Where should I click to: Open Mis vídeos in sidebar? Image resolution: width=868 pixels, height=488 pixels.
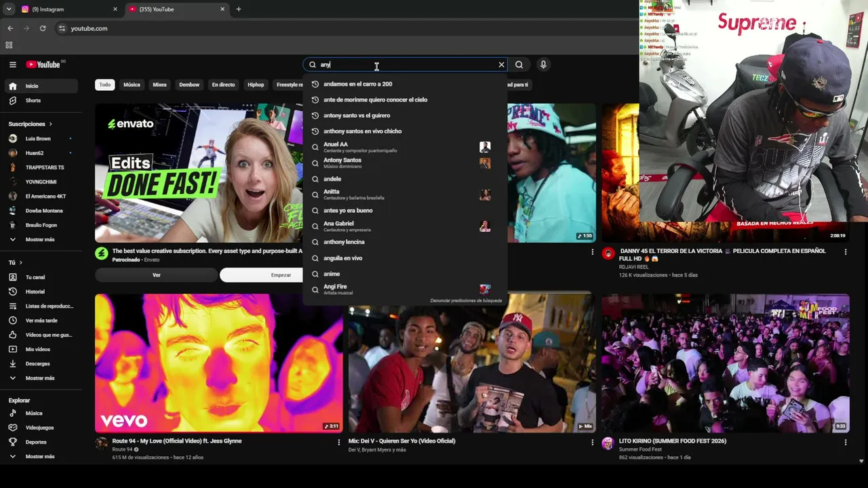pos(42,349)
